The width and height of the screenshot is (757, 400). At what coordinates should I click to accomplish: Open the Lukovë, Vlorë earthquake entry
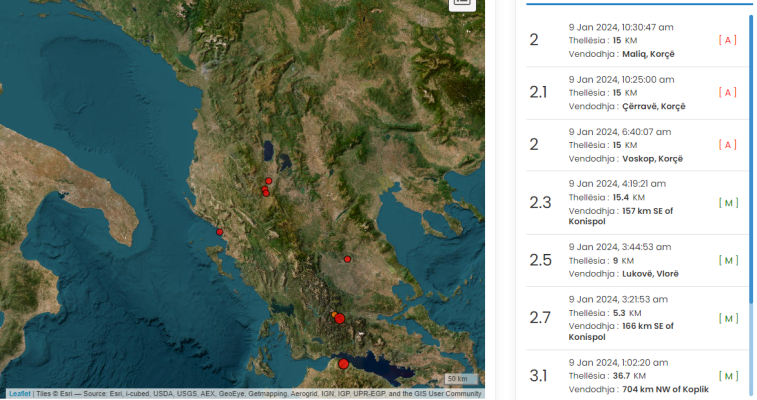coord(636,261)
